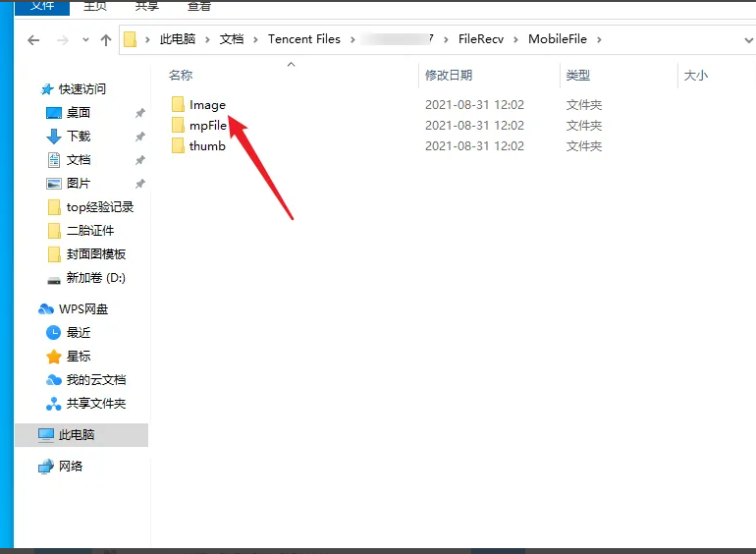Go up one folder level arrow
756x554 pixels.
tap(106, 40)
